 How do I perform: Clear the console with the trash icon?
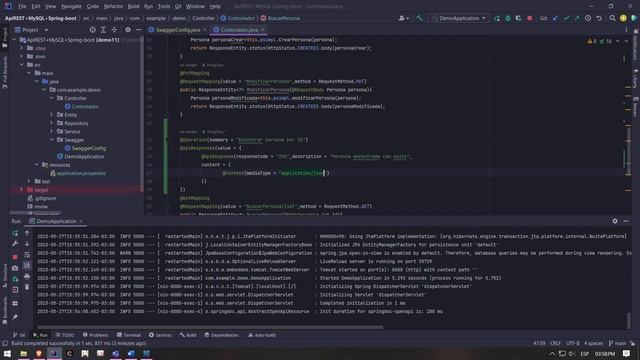coord(27,287)
